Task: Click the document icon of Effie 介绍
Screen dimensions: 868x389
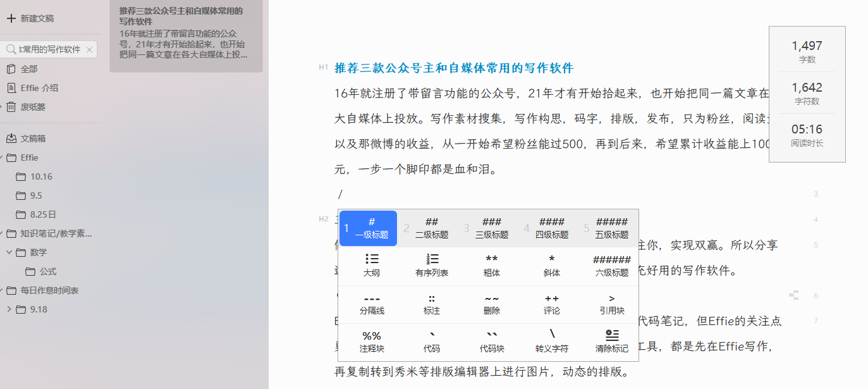Action: pos(11,88)
